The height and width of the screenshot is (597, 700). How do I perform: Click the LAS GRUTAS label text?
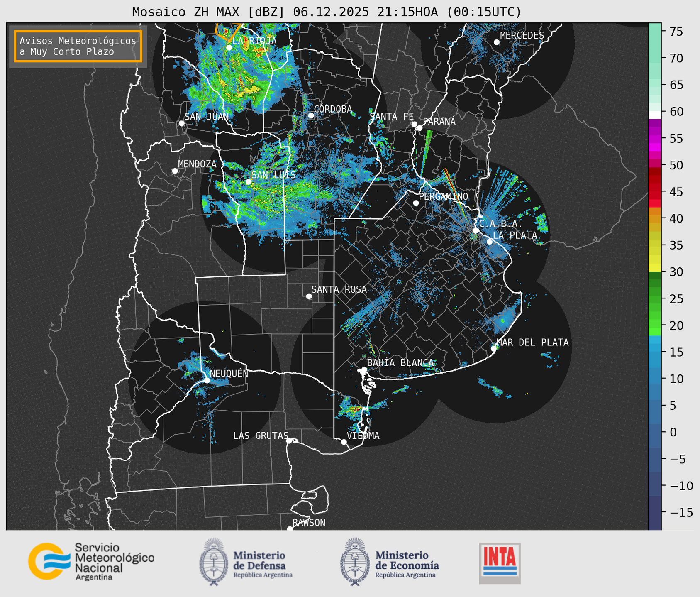261,436
